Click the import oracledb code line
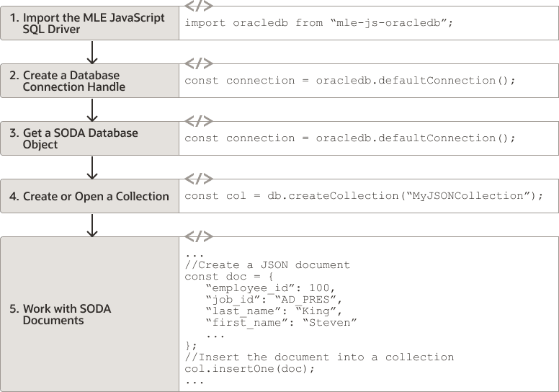559x392 pixels. pyautogui.click(x=318, y=23)
